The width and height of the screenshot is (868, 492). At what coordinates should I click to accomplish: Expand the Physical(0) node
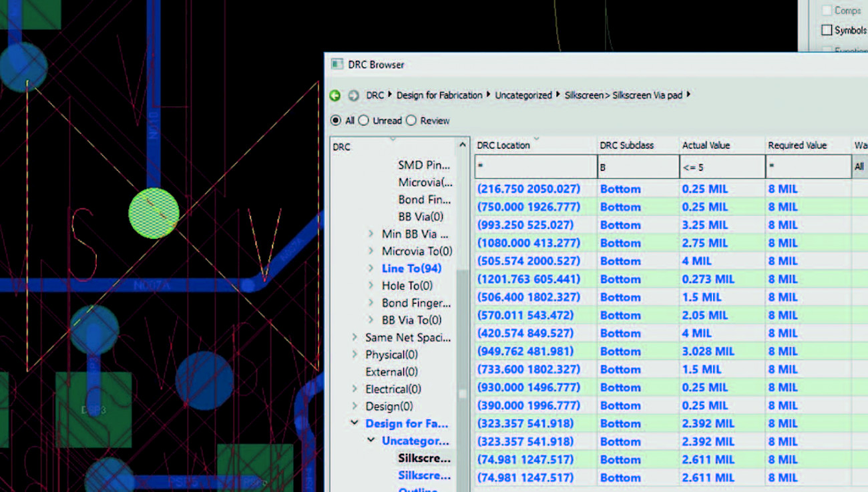355,355
